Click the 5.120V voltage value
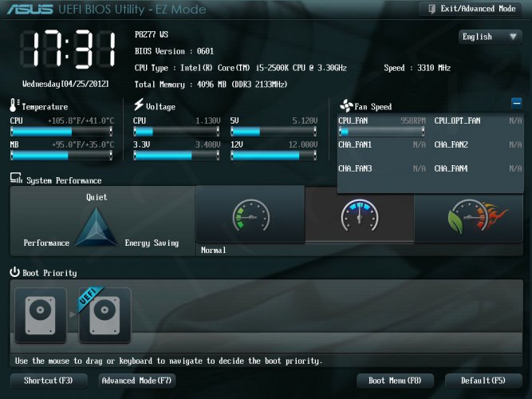The width and height of the screenshot is (532, 399). click(305, 120)
